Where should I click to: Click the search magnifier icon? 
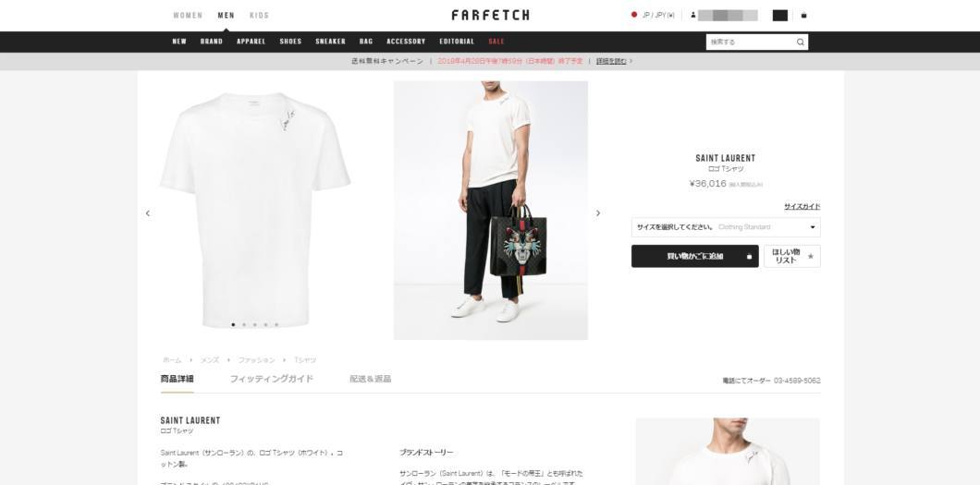tap(800, 42)
